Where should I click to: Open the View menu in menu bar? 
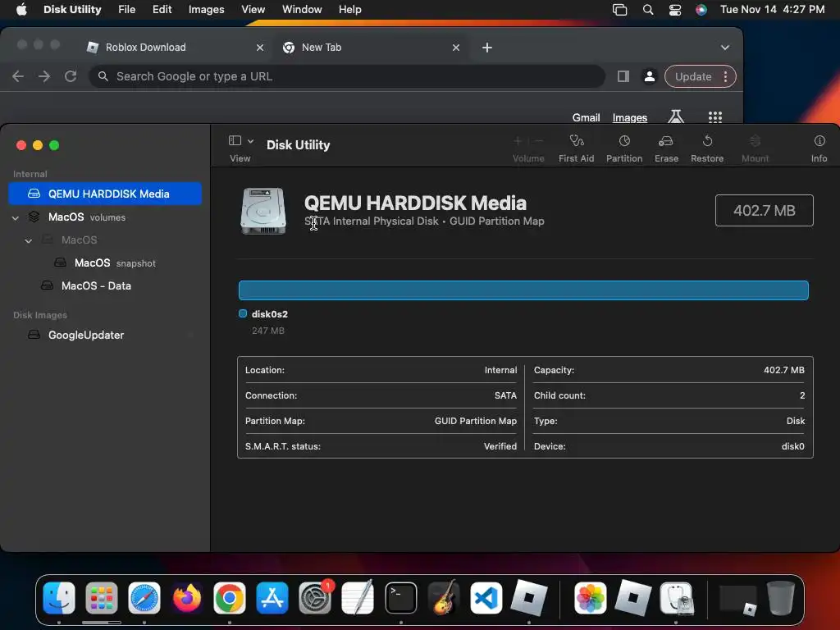tap(253, 10)
